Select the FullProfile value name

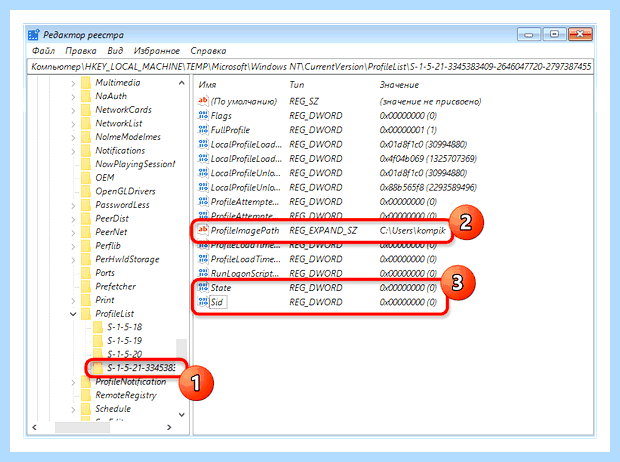[x=230, y=130]
